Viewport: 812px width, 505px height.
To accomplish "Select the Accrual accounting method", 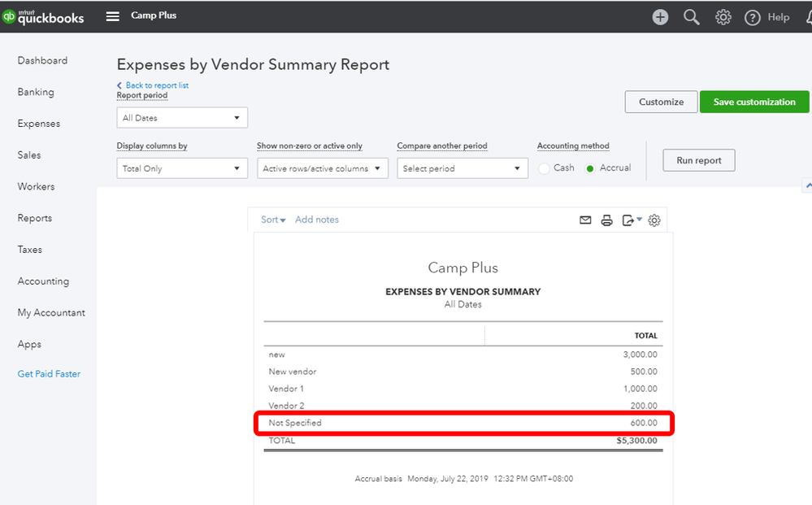I will pos(590,168).
